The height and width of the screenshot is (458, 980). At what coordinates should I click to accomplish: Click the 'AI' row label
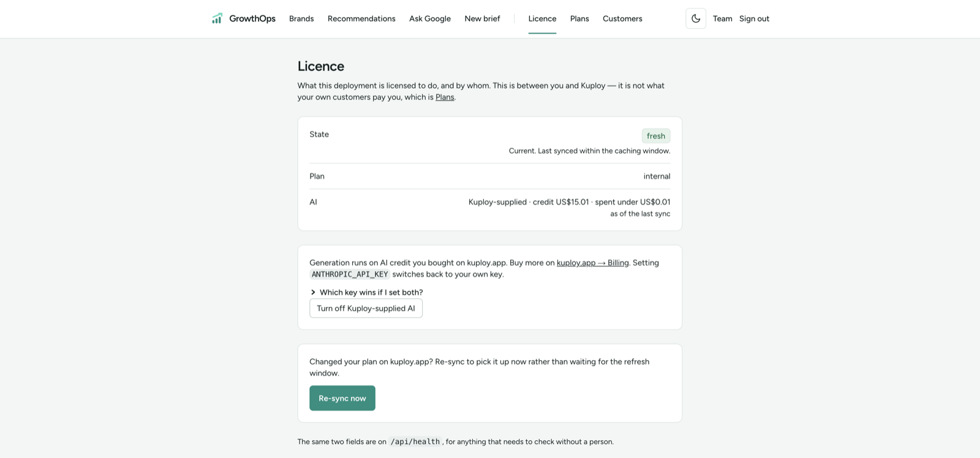click(x=313, y=202)
